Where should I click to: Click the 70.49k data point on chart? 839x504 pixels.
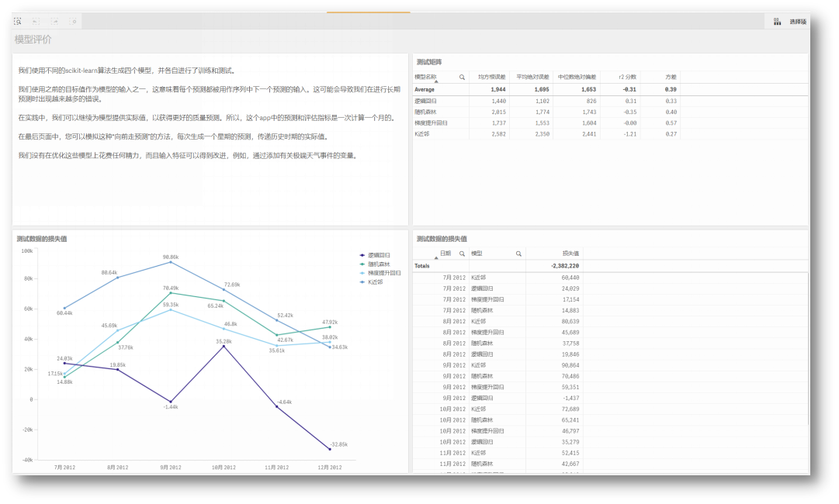(x=171, y=293)
